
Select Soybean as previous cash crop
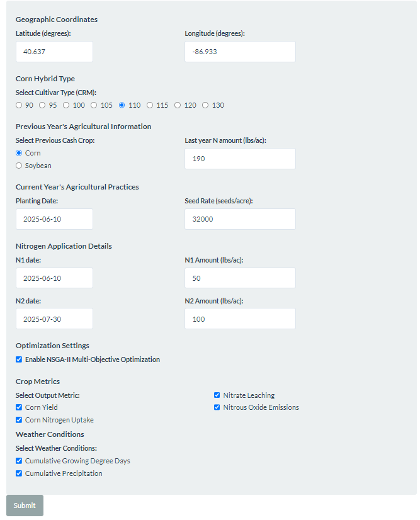coord(19,166)
